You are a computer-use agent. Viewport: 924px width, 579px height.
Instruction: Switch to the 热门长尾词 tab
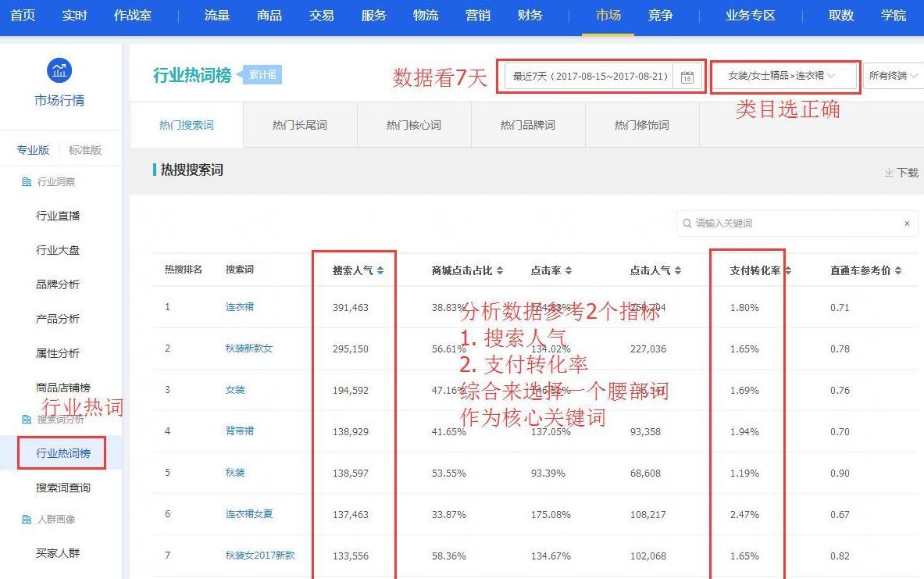[x=301, y=123]
